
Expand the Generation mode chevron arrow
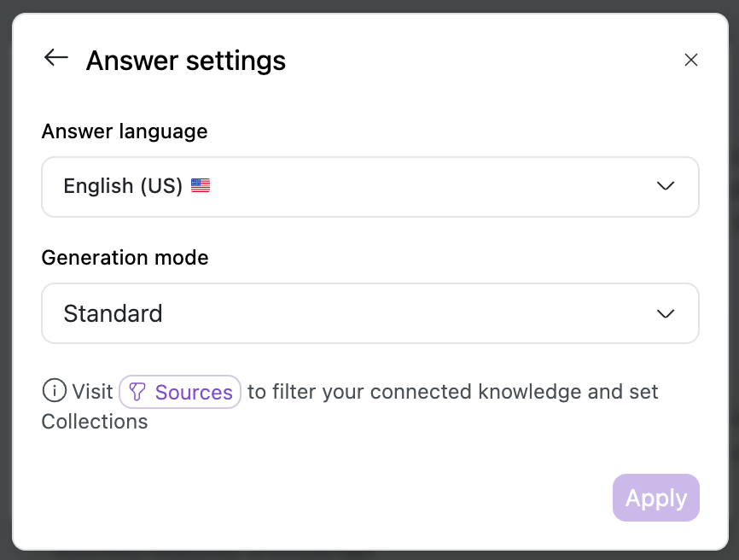[x=666, y=313]
